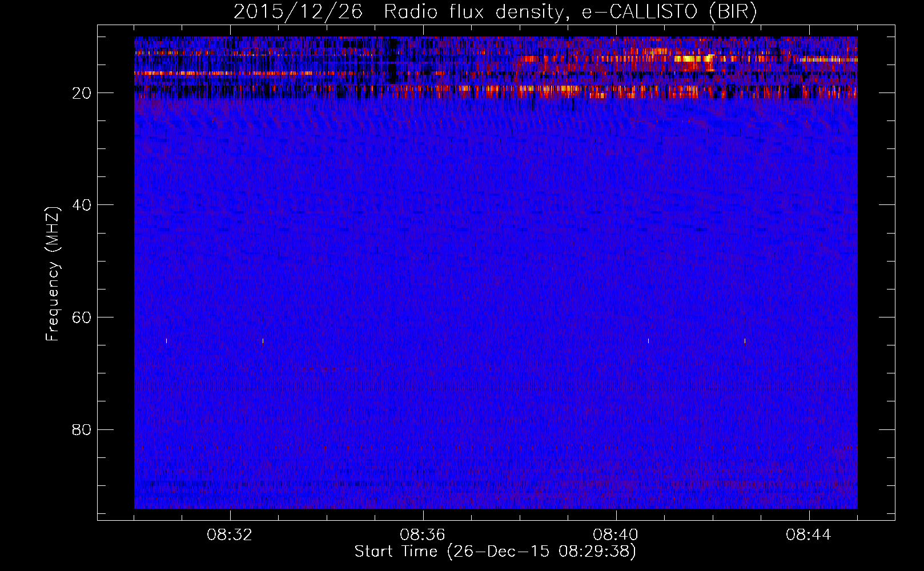Click the "Start Time (26-Dec-15 08:29:38)" label

pyautogui.click(x=495, y=552)
